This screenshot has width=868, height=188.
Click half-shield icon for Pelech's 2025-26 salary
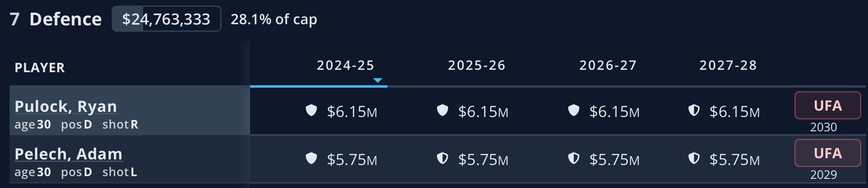442,158
